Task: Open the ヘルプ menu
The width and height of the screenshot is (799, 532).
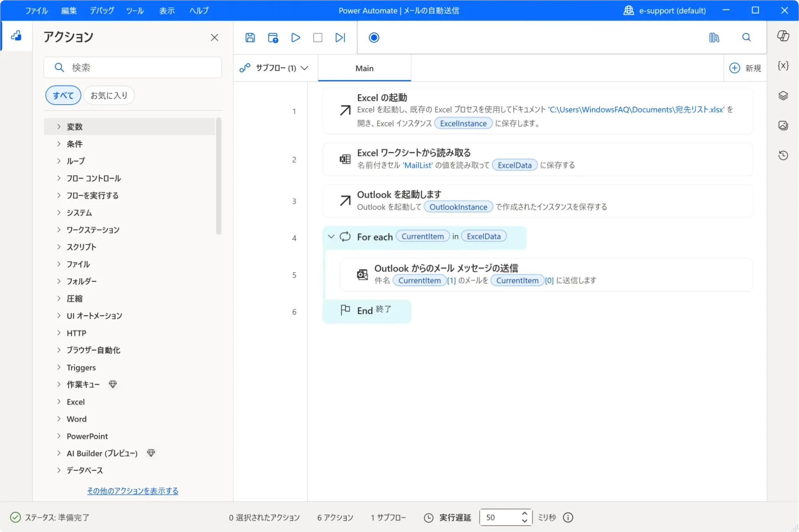Action: pyautogui.click(x=199, y=11)
